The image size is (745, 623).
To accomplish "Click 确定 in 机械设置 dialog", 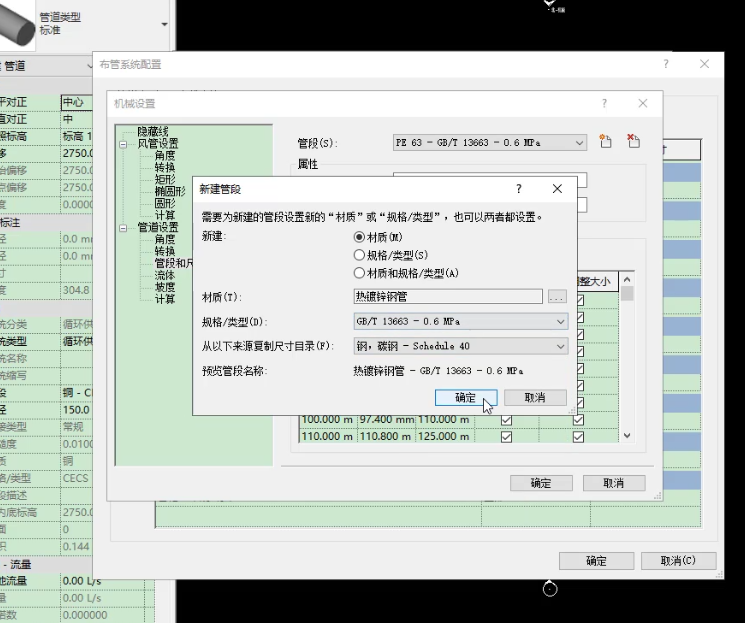I will click(x=541, y=483).
